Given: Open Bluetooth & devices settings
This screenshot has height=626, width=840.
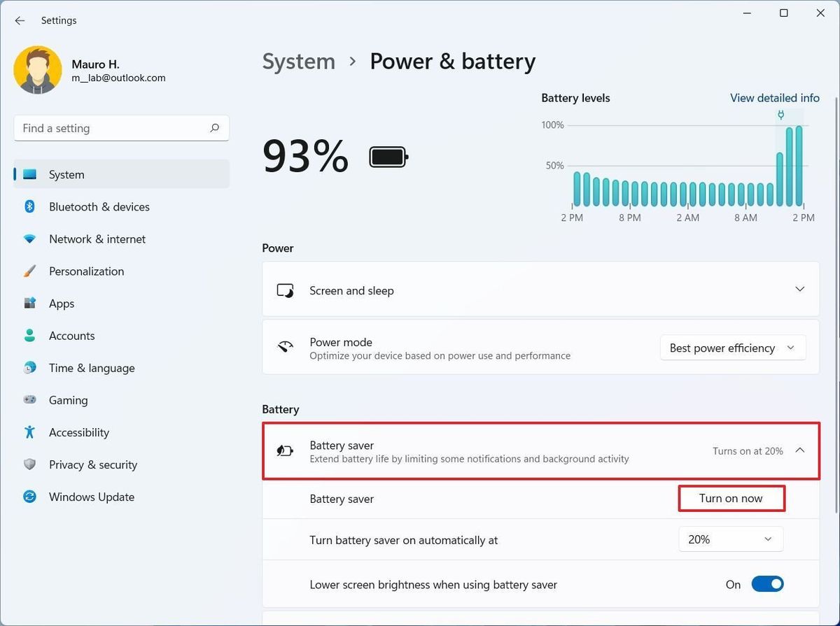Looking at the screenshot, I should tap(99, 206).
